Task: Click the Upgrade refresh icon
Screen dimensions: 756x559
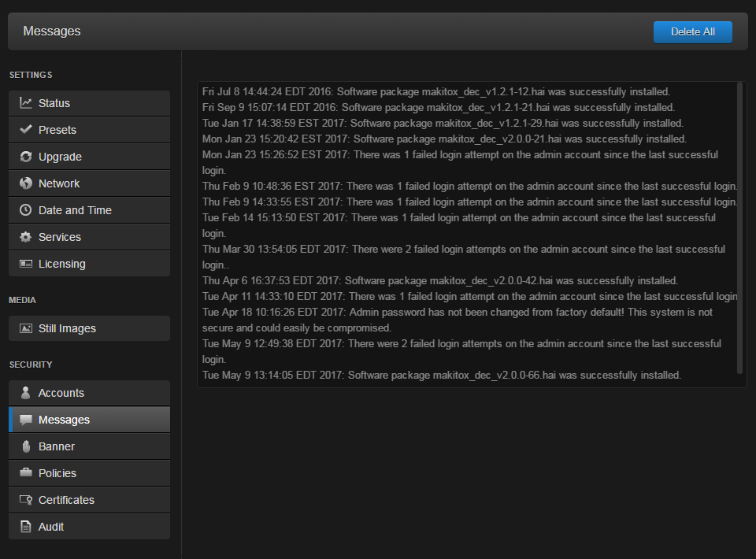Action: tap(24, 156)
